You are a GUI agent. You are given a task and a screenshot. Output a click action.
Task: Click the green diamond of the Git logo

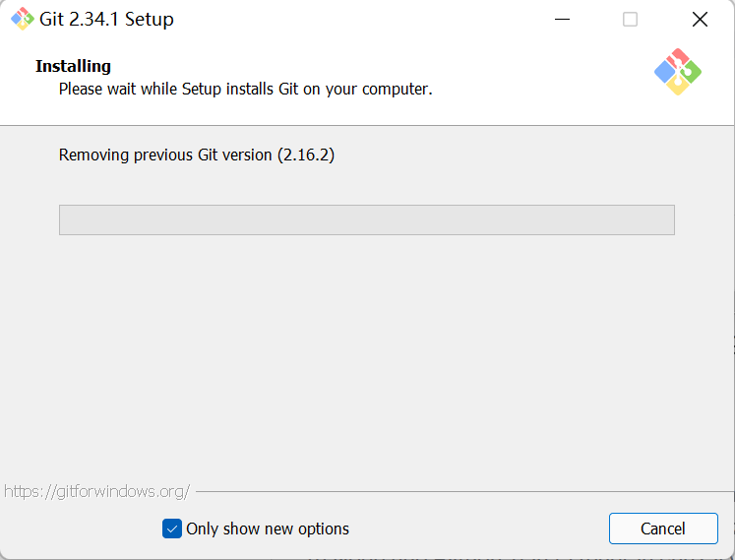pos(691,72)
